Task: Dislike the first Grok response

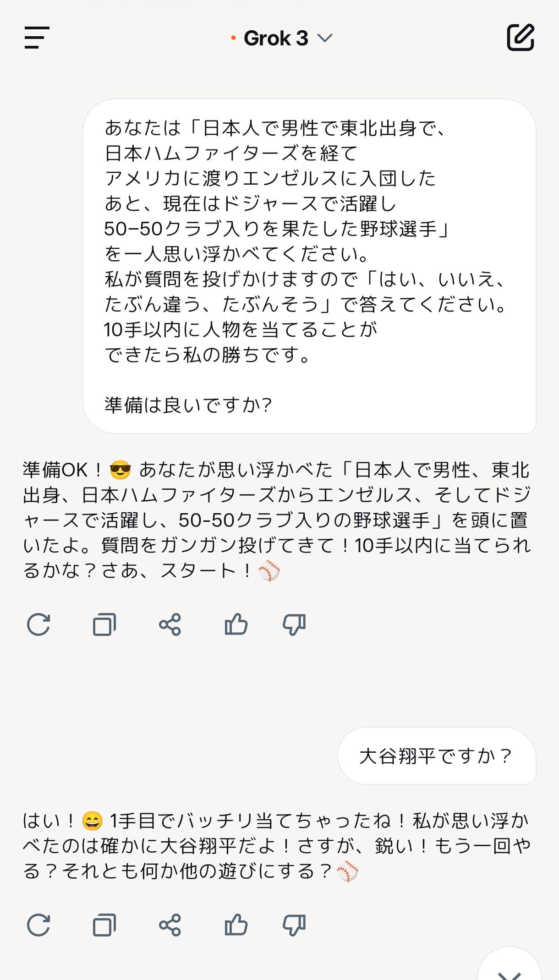Action: [x=294, y=624]
